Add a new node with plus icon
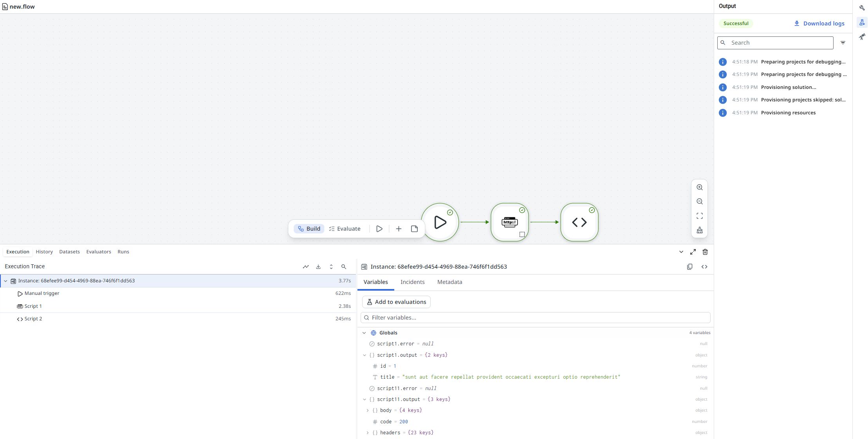Screen dimensions: 868x439 coord(399,229)
